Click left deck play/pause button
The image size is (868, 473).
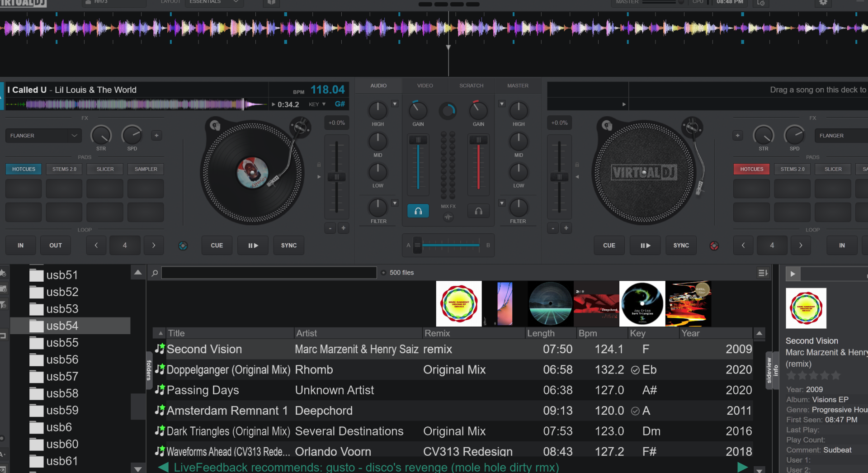pos(253,246)
